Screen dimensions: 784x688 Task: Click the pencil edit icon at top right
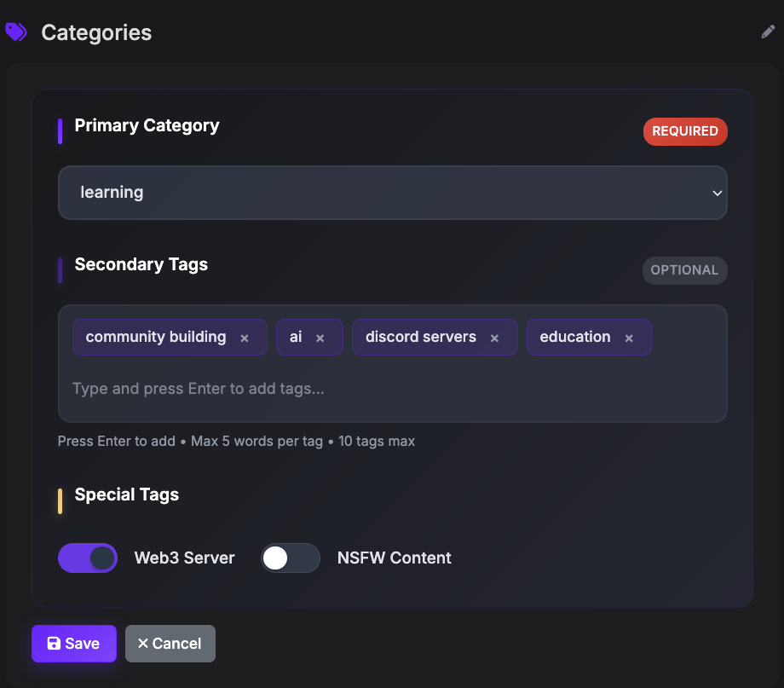point(768,31)
